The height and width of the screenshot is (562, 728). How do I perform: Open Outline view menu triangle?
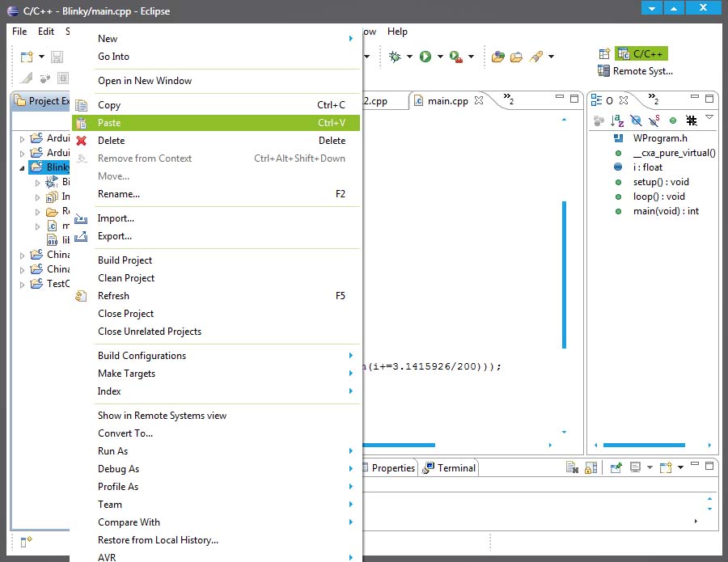[709, 117]
